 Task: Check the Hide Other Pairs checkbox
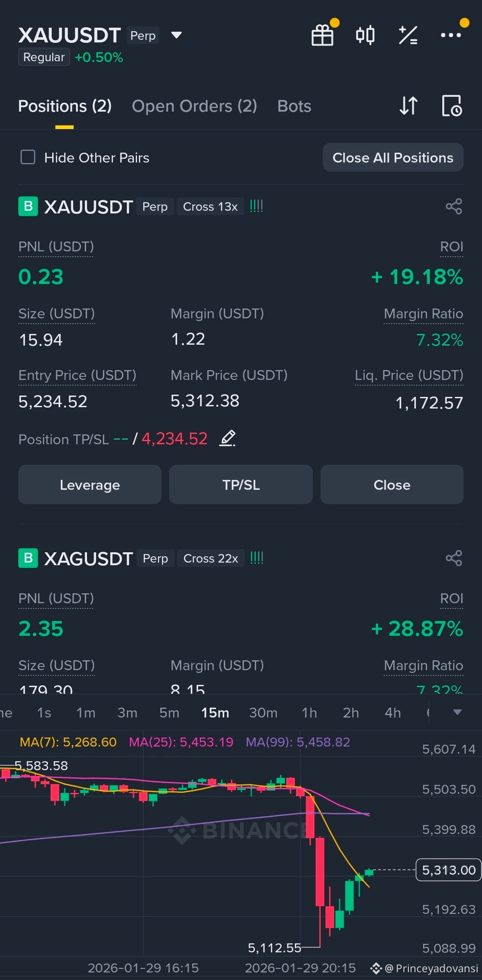28,157
